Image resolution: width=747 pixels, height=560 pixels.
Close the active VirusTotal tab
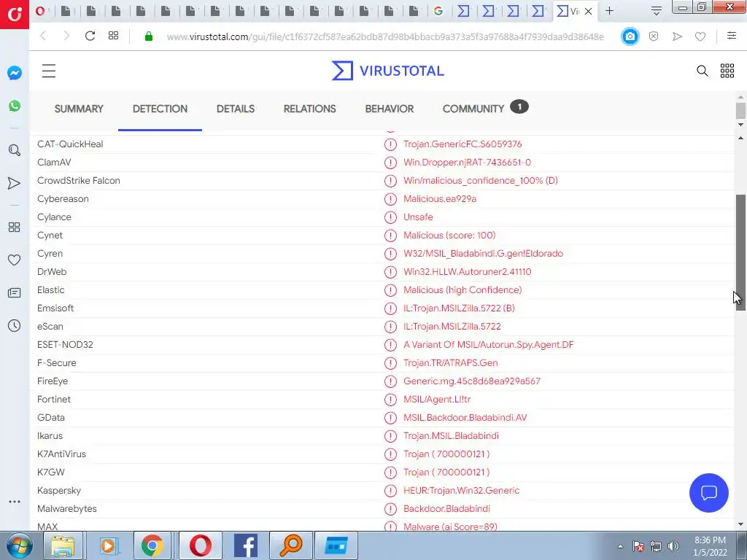pos(589,12)
